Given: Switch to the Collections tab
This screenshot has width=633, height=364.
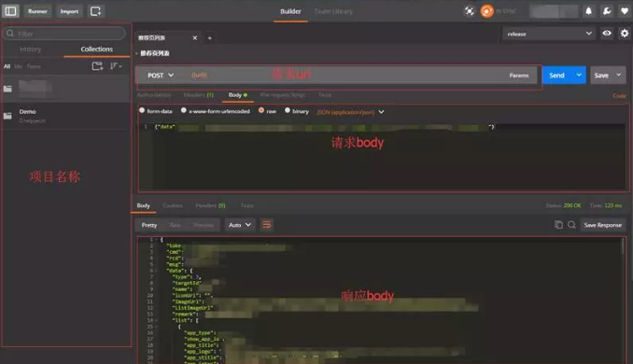Looking at the screenshot, I should click(x=96, y=49).
